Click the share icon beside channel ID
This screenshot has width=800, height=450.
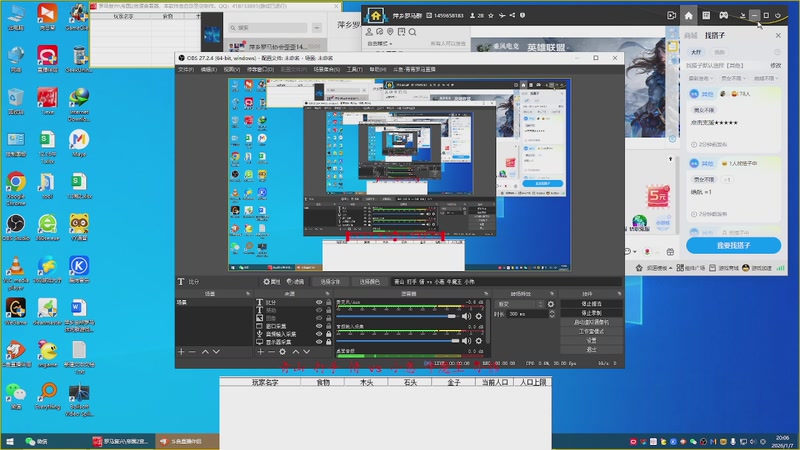point(512,15)
